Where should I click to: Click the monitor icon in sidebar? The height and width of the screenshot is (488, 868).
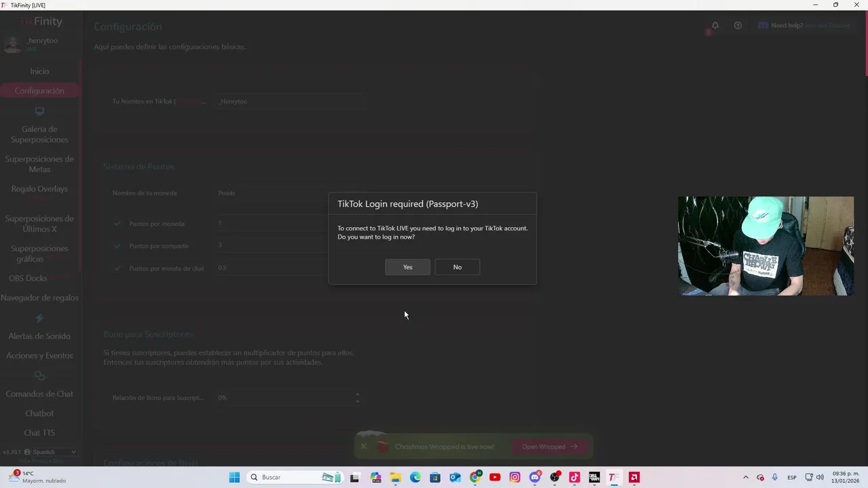[39, 111]
